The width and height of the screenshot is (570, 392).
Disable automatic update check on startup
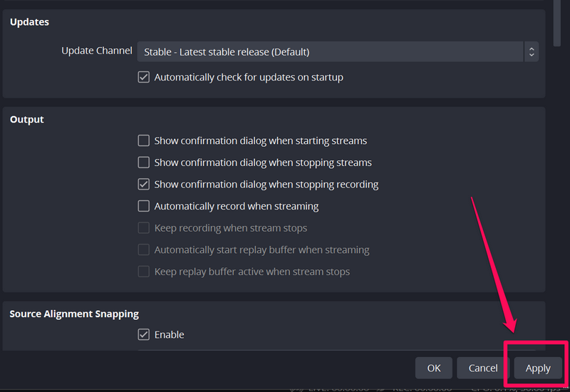[x=144, y=77]
